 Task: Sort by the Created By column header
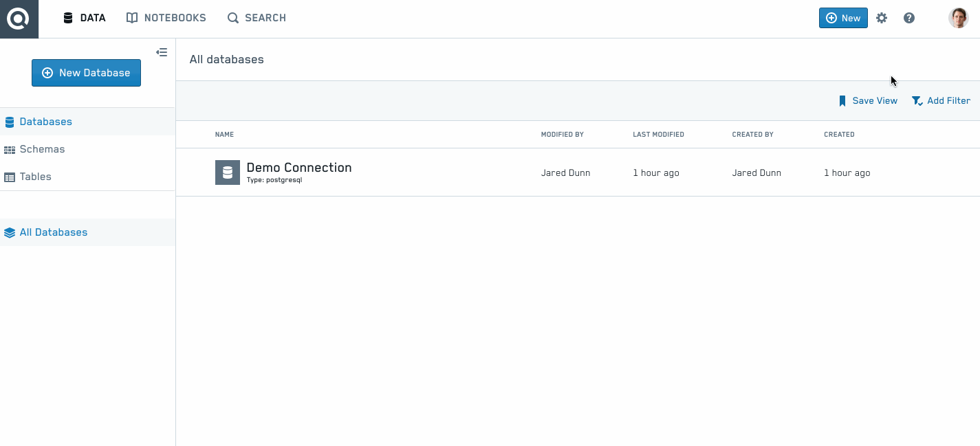point(752,135)
